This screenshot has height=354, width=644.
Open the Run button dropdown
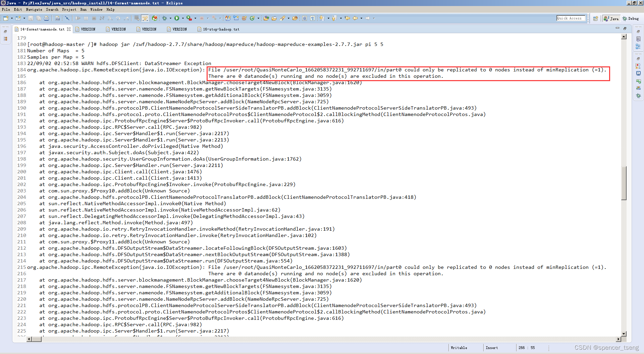coord(182,18)
